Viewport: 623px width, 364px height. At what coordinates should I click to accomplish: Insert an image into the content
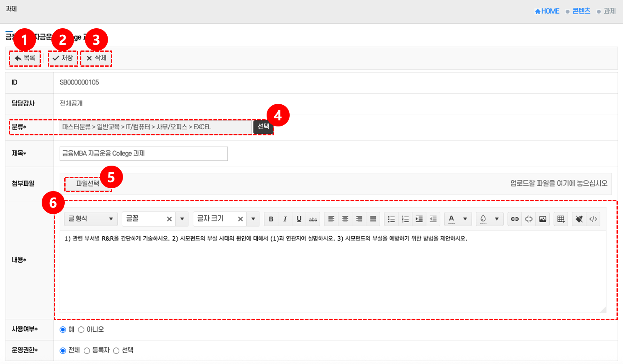pos(542,219)
